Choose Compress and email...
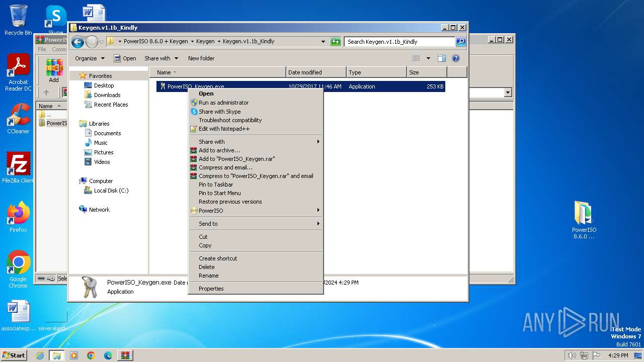This screenshot has width=644, height=362. [x=256, y=167]
